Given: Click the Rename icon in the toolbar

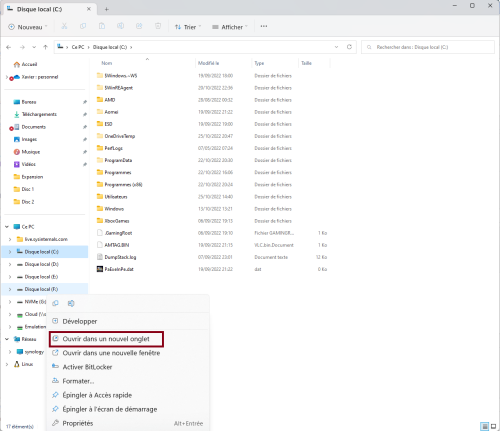Looking at the screenshot, I should [120, 26].
